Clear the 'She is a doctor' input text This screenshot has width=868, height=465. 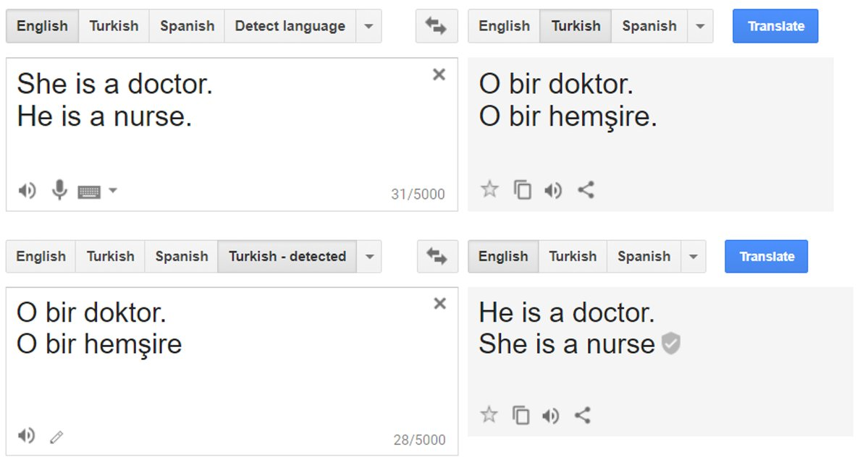(x=439, y=74)
